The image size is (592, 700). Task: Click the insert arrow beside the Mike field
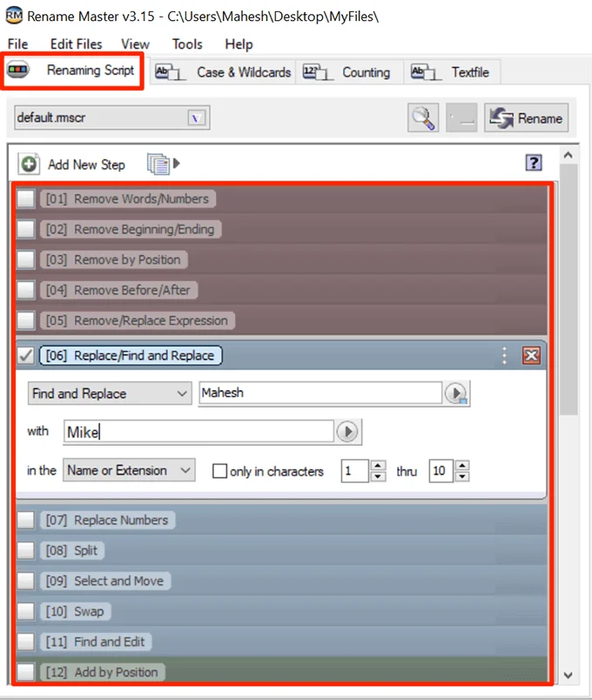coord(347,432)
